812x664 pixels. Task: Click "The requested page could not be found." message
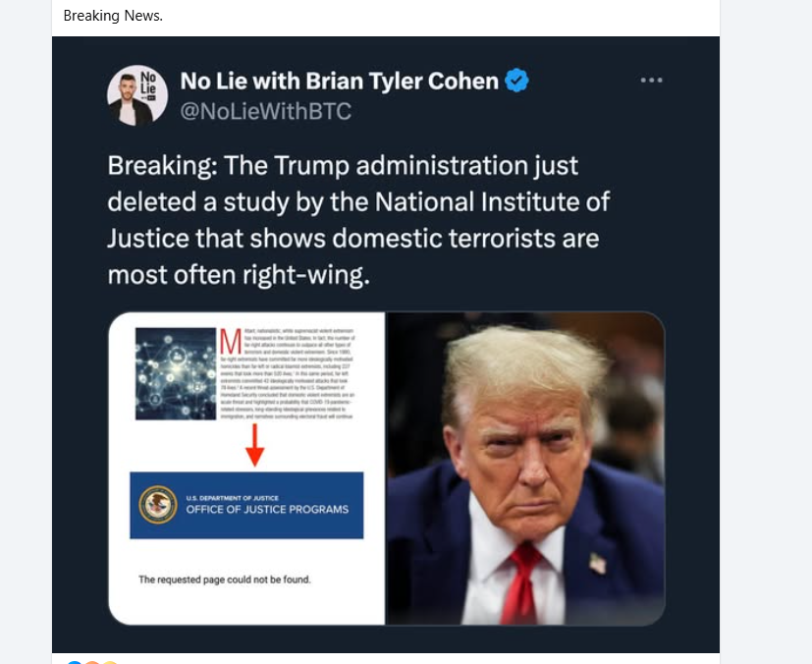[x=224, y=580]
